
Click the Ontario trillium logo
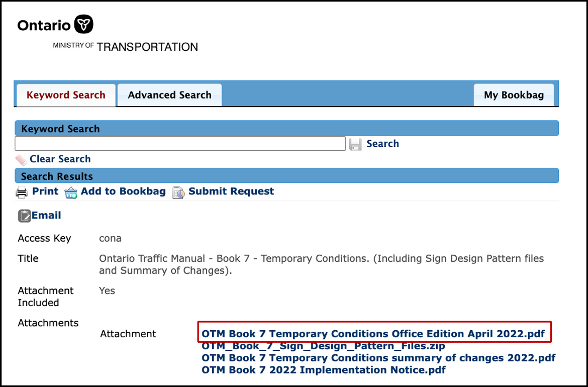(x=83, y=25)
